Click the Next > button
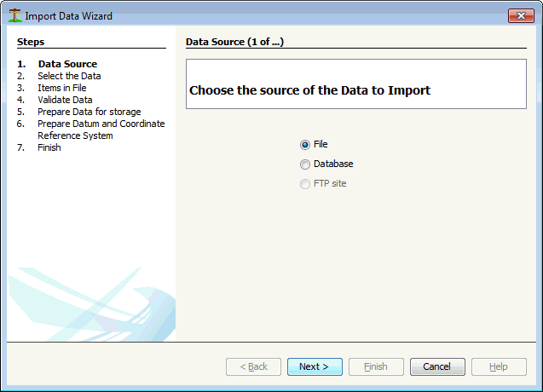 click(x=315, y=366)
